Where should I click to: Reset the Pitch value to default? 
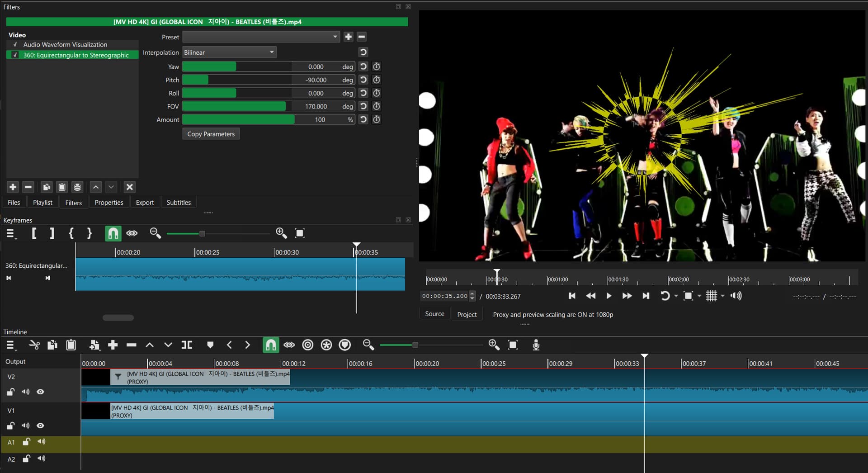pyautogui.click(x=363, y=80)
